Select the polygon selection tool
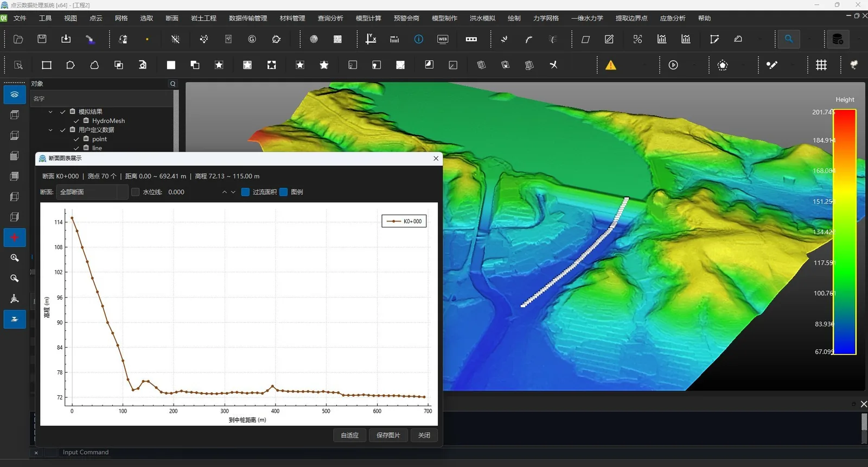 coord(71,65)
